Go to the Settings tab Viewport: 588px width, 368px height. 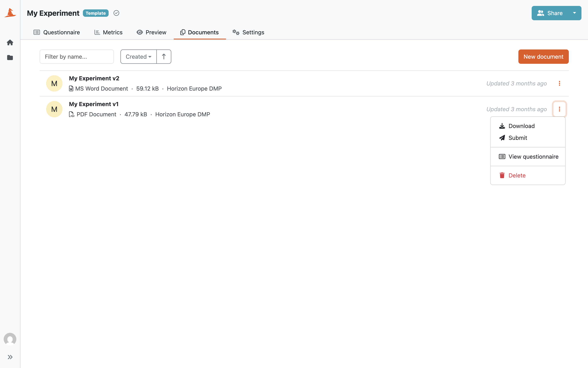tap(248, 32)
